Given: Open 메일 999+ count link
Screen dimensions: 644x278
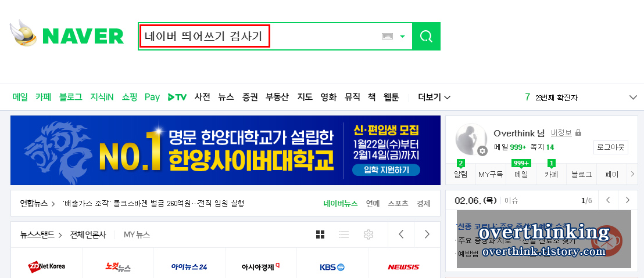Looking at the screenshot, I should (510, 147).
